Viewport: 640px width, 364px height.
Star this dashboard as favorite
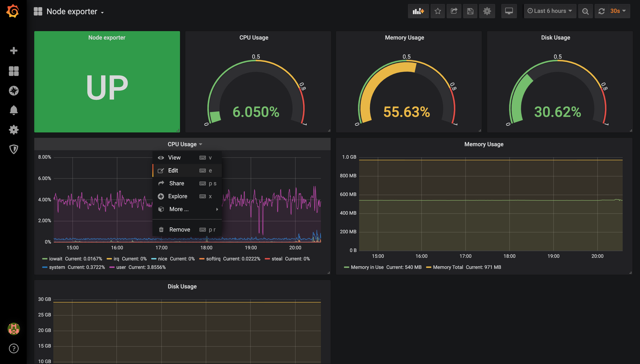click(x=438, y=11)
